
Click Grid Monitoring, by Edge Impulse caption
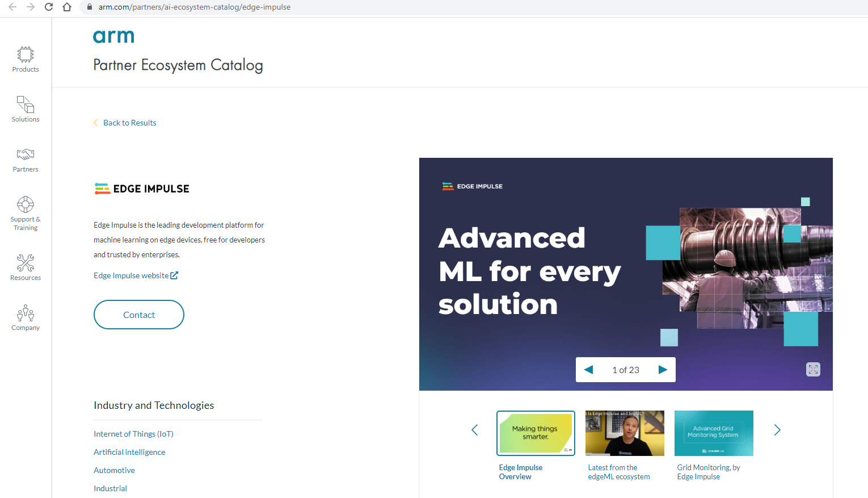709,472
